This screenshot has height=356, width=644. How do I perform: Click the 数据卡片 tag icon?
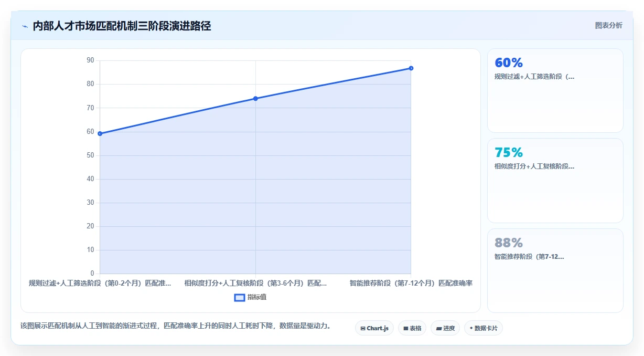click(471, 328)
